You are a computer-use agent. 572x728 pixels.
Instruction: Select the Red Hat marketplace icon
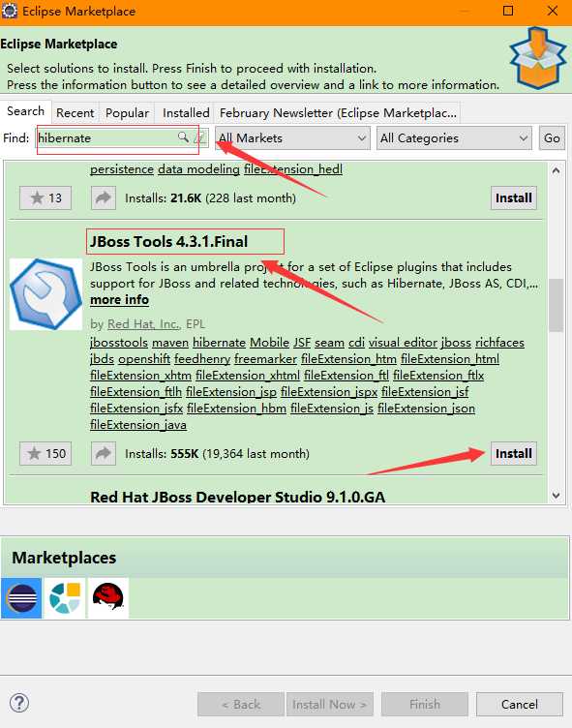(x=108, y=598)
